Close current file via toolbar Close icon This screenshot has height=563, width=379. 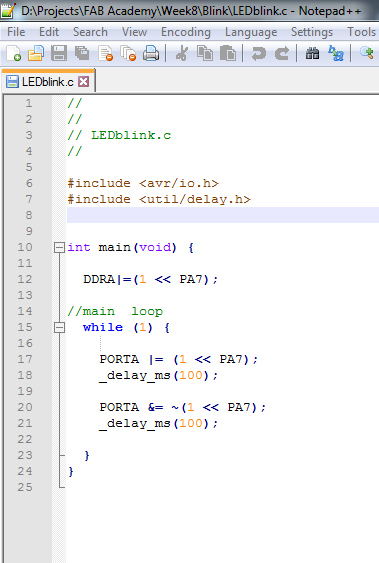pos(106,53)
